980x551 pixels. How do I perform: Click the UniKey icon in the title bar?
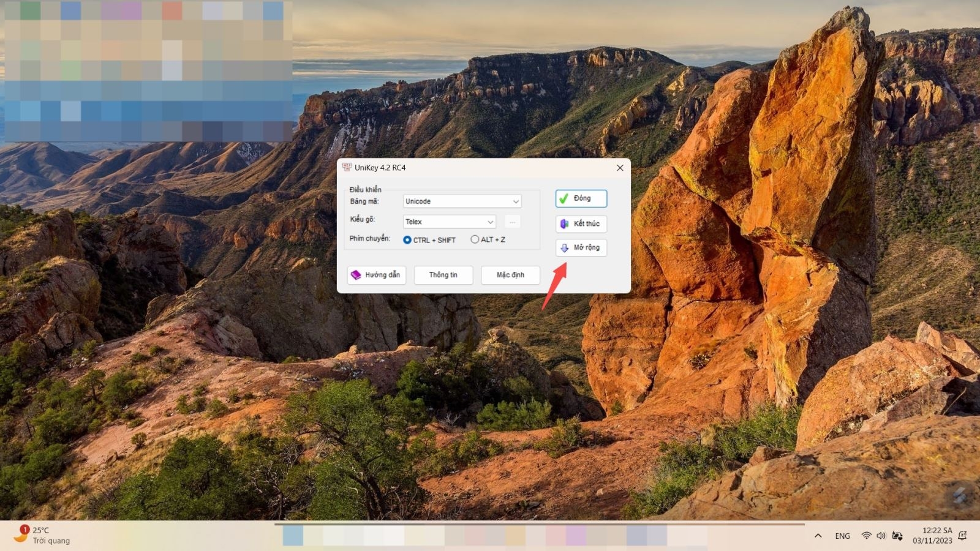pyautogui.click(x=347, y=167)
